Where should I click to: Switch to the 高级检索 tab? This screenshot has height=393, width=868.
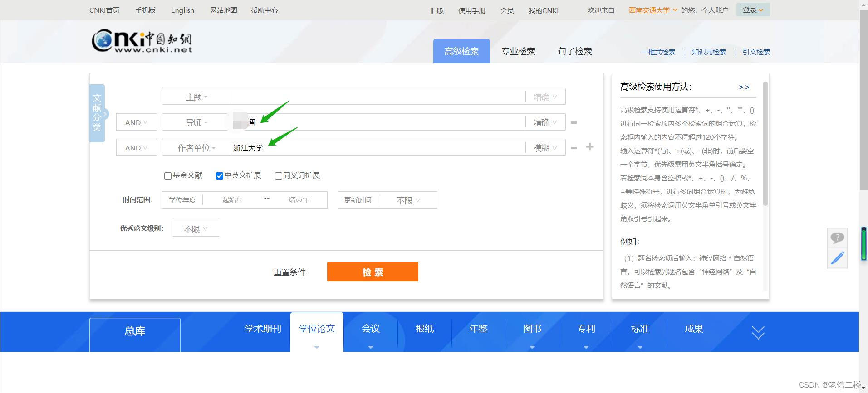(x=461, y=51)
